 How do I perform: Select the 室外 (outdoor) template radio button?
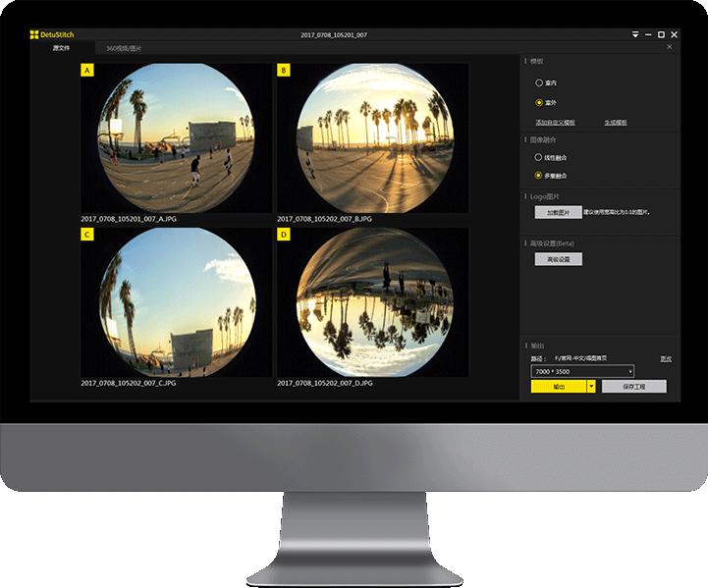point(539,102)
